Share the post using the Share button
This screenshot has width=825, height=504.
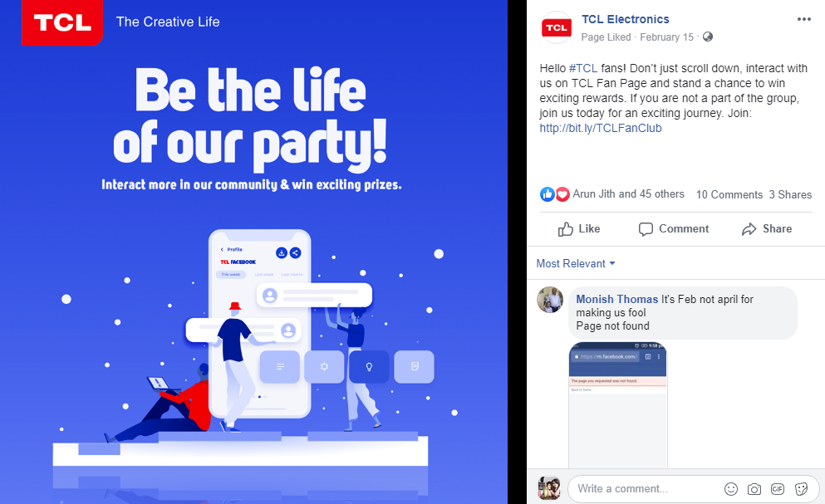point(767,229)
